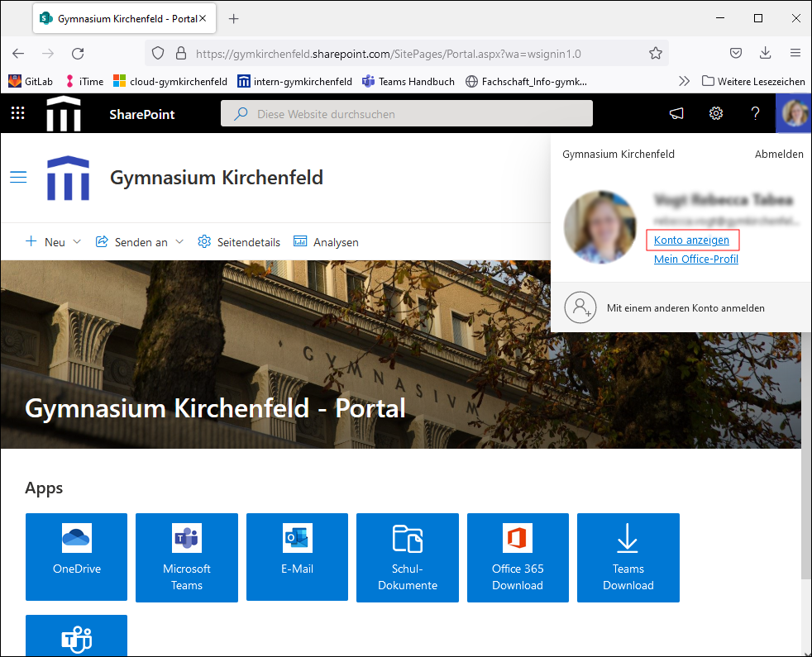Click the Gymnasium Kirchenfeld site title

pos(217,178)
